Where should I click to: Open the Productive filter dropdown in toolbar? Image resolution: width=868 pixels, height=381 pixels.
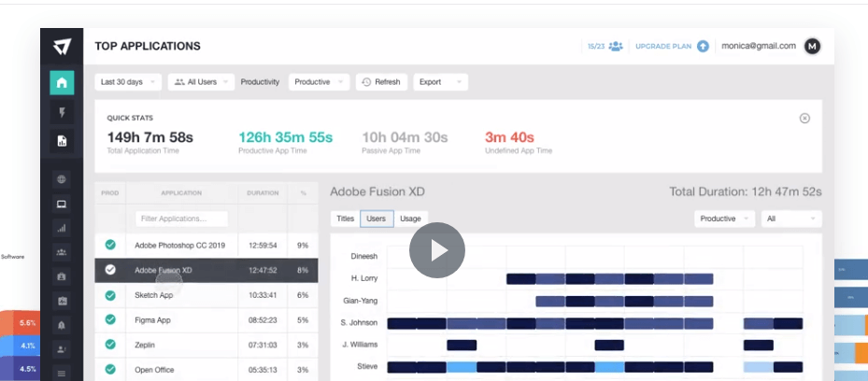click(x=319, y=82)
